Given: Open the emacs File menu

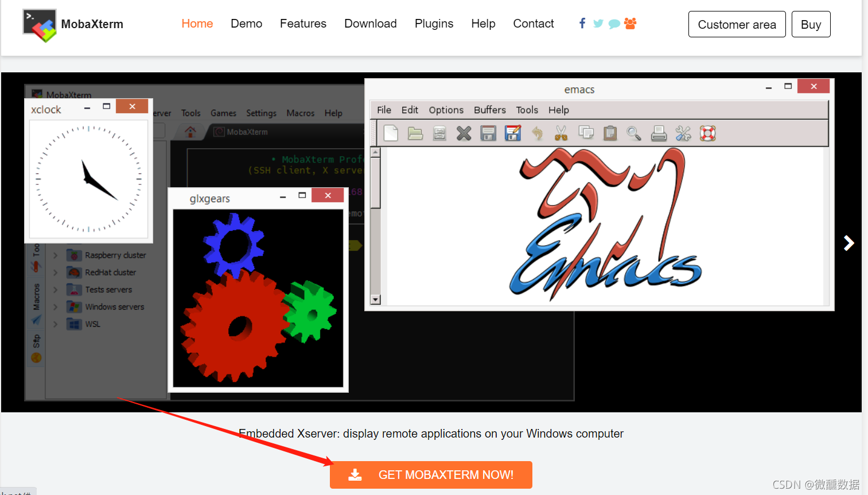Looking at the screenshot, I should click(384, 110).
